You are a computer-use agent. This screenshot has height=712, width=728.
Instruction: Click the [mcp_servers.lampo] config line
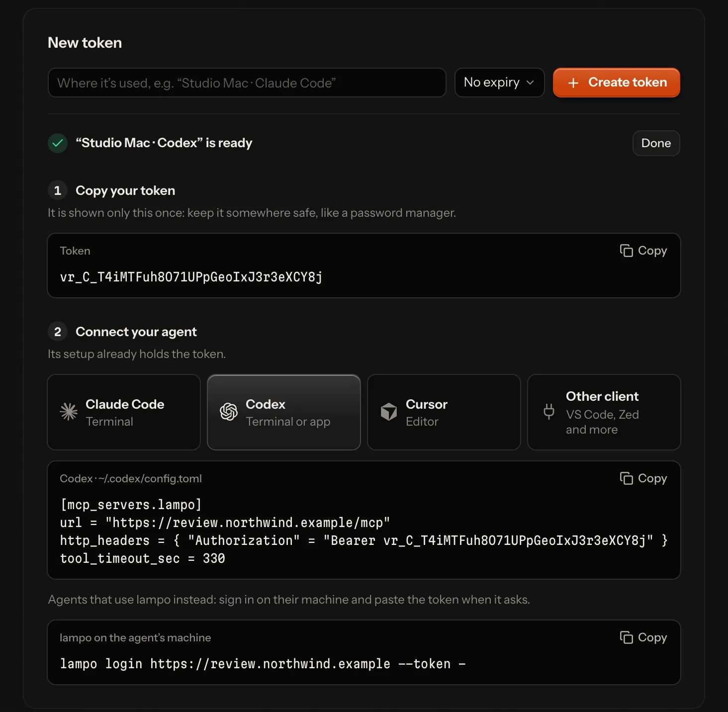pyautogui.click(x=131, y=505)
